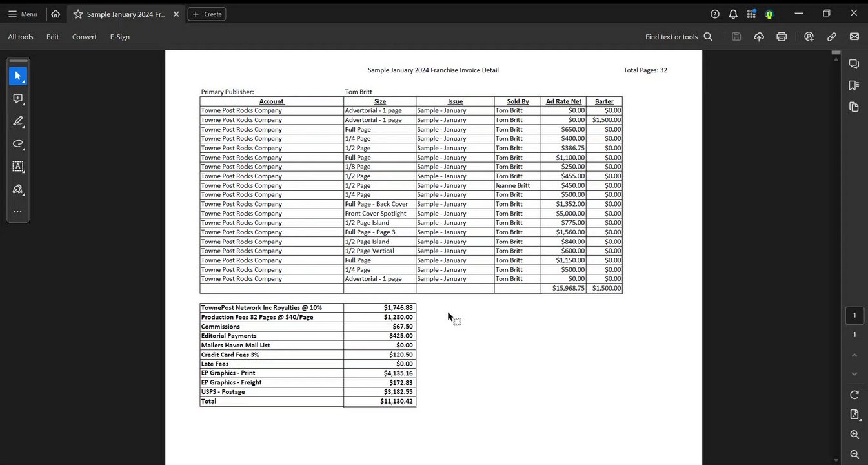Star the Sample January 2024 document tab

click(78, 14)
